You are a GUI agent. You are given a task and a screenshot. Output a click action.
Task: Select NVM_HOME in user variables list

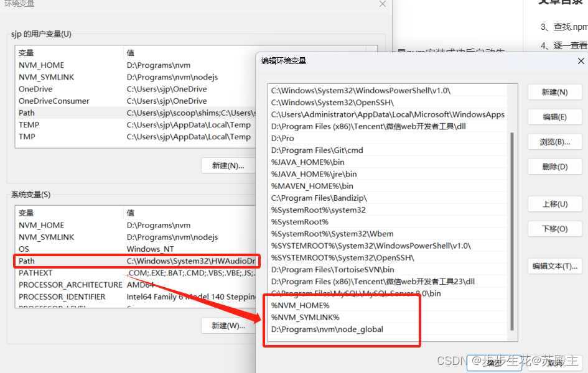click(41, 65)
